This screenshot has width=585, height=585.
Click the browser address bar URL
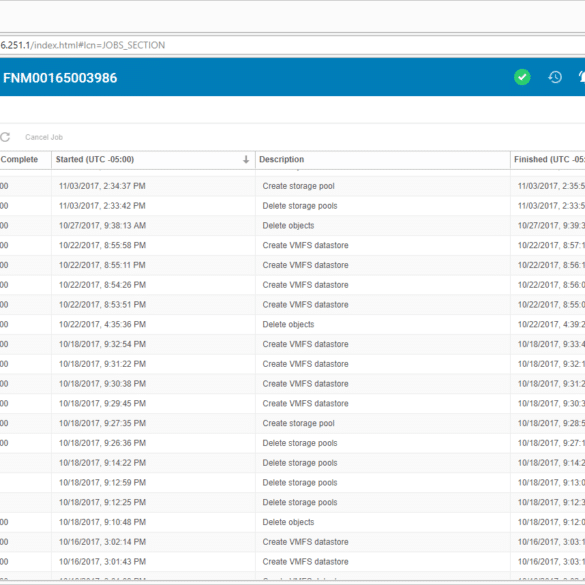click(x=82, y=45)
